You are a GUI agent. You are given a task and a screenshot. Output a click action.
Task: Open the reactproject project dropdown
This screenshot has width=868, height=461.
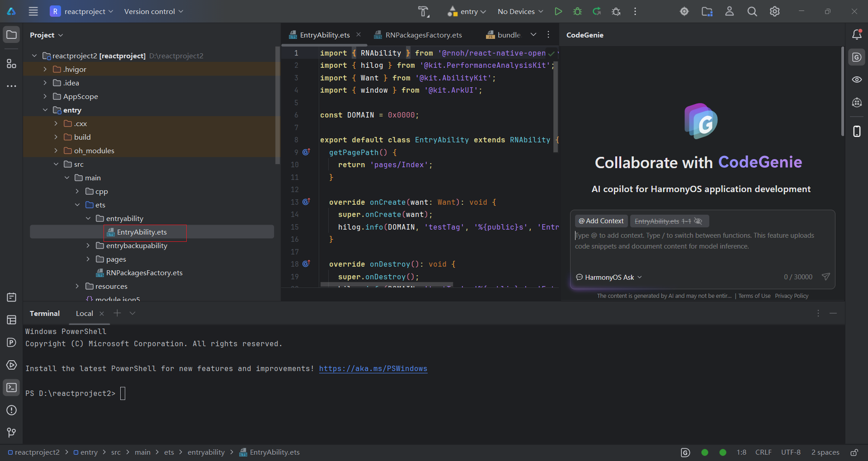(81, 11)
